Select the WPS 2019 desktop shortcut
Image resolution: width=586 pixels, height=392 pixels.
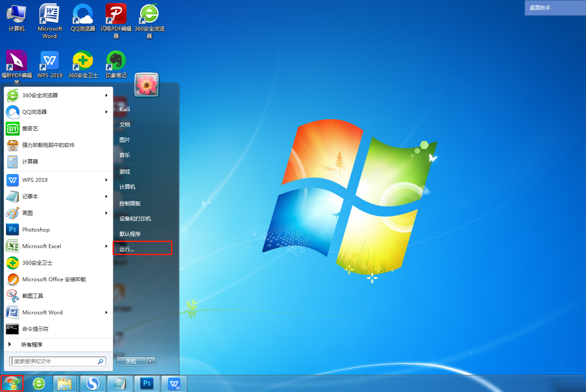point(50,65)
